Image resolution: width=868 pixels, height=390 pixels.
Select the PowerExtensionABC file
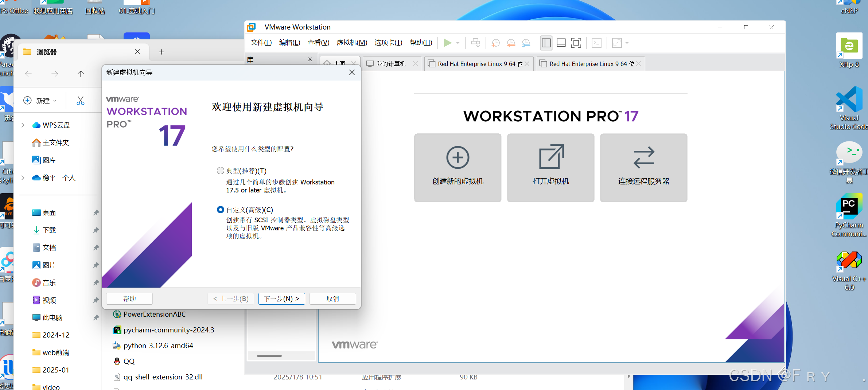point(149,314)
